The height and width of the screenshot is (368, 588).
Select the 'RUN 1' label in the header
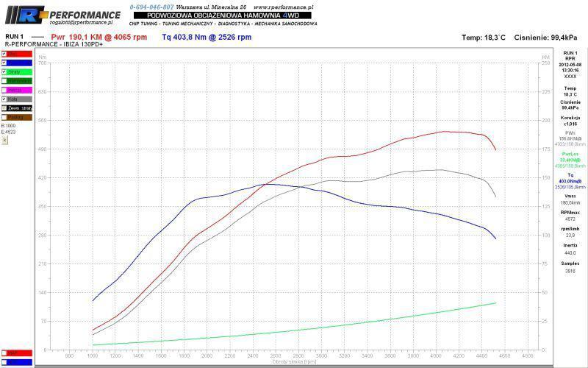click(x=14, y=37)
